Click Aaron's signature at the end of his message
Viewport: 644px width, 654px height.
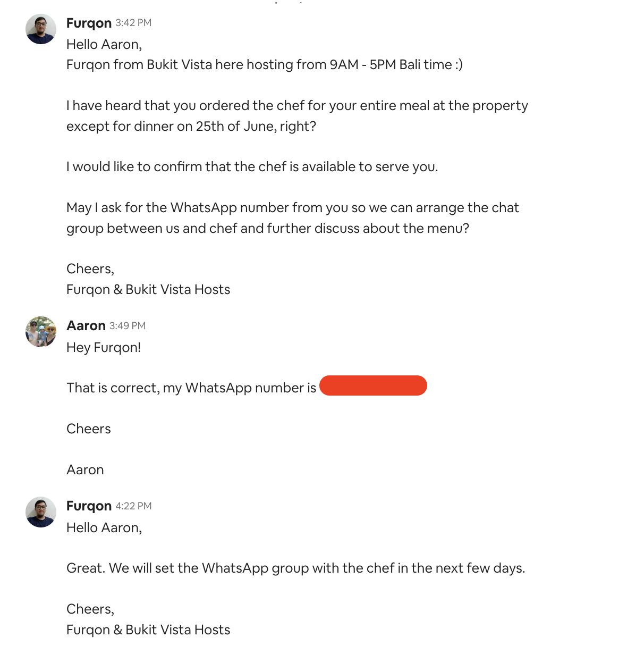(x=85, y=469)
